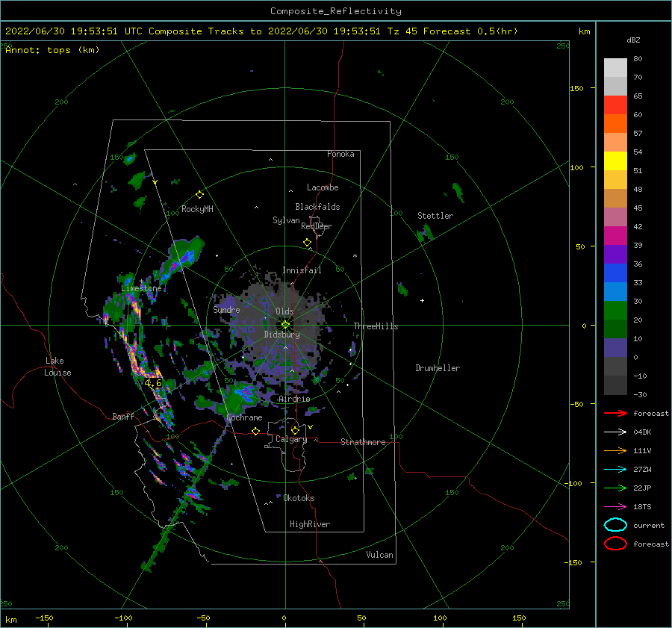This screenshot has height=628, width=672.
Task: Click the yellow radar-center diamond at Olds
Action: tap(285, 325)
